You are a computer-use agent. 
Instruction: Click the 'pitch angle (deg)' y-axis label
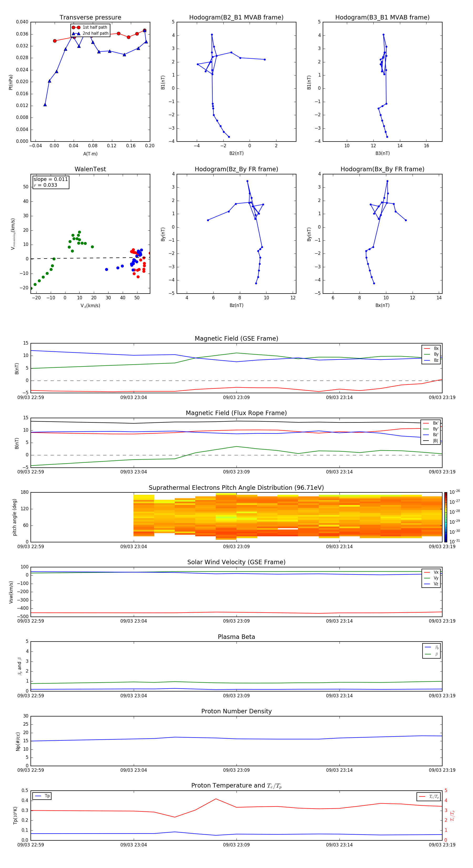click(14, 517)
